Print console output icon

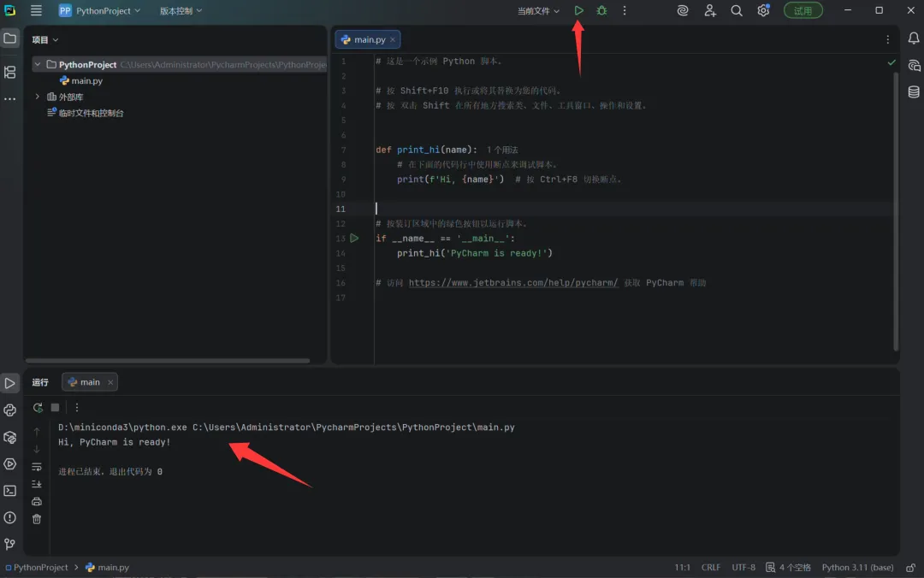tap(37, 501)
